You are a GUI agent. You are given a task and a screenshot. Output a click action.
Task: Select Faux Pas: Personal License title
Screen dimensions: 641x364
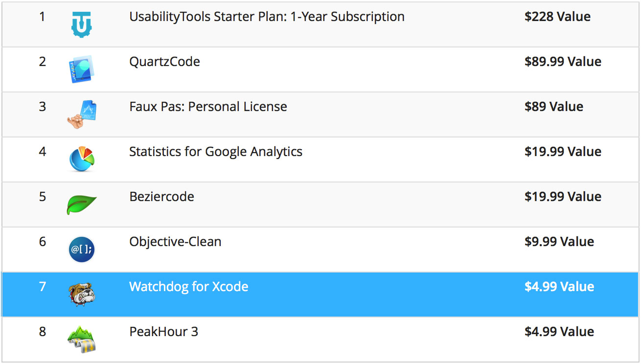pyautogui.click(x=208, y=107)
